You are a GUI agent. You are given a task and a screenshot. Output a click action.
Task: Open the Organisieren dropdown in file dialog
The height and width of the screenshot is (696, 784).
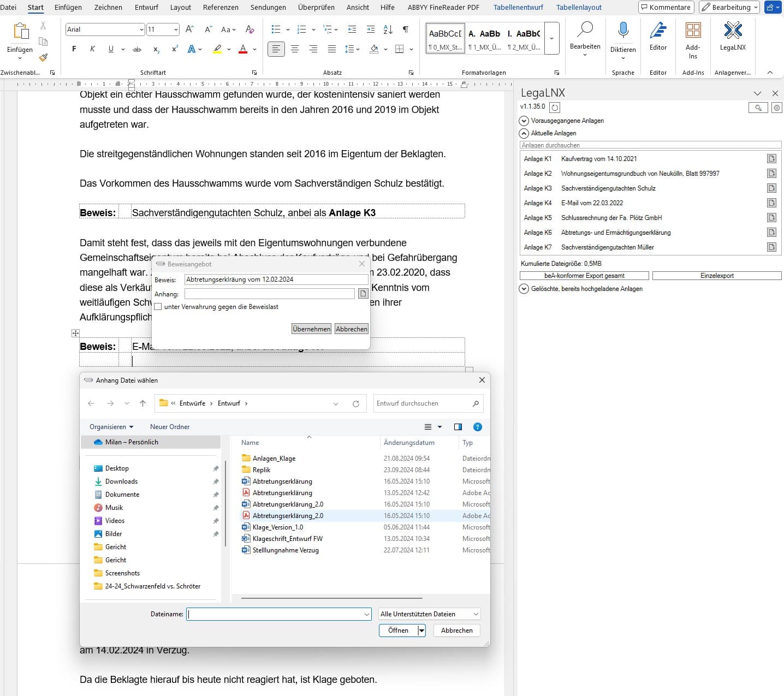point(111,427)
